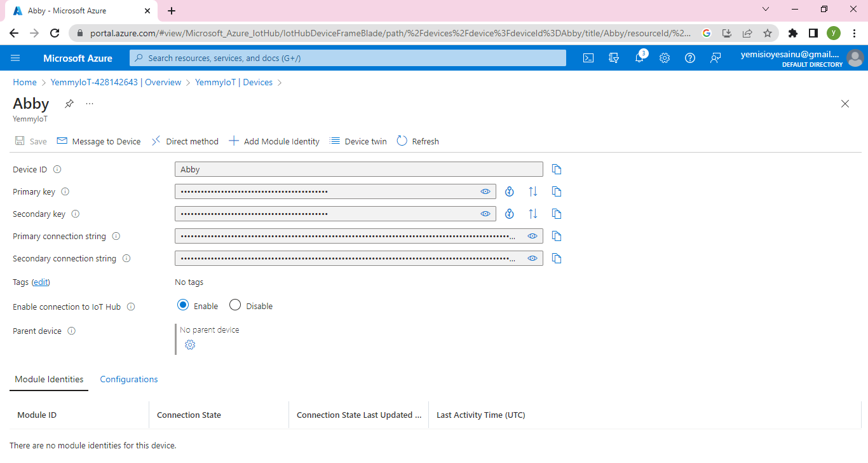Viewport: 868px width, 463px height.
Task: Copy the Secondary connection string
Action: [x=557, y=258]
